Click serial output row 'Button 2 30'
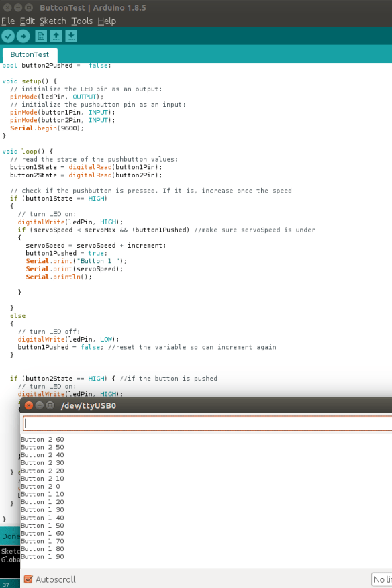392x588 pixels. tap(42, 463)
